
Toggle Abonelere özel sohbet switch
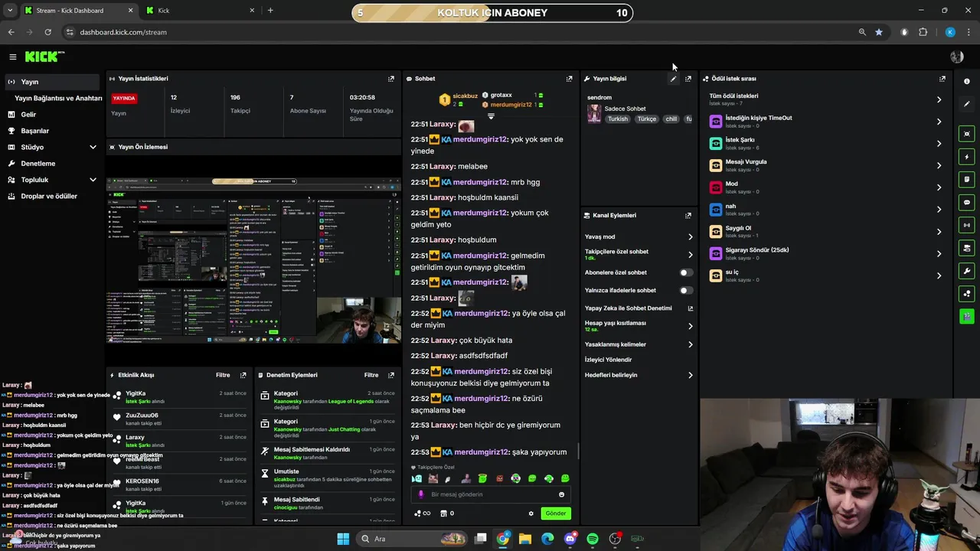[x=686, y=272]
